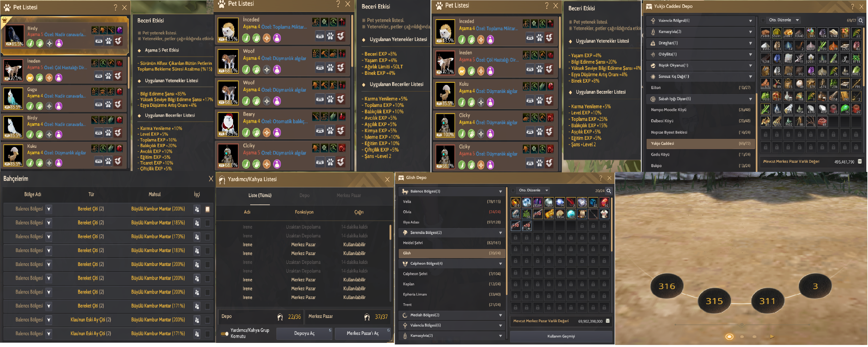Click the search magnifier in Glish Depo
This screenshot has height=347, width=868.
(x=609, y=191)
